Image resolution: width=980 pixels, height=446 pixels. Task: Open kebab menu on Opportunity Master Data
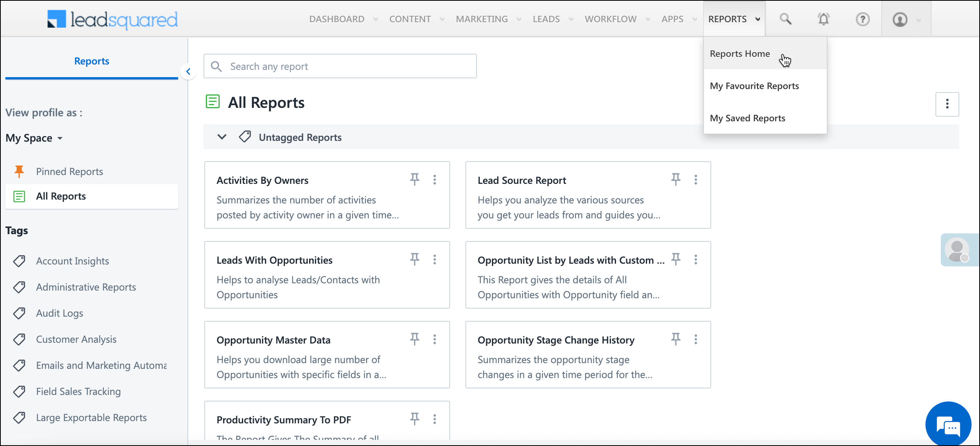[x=434, y=339]
